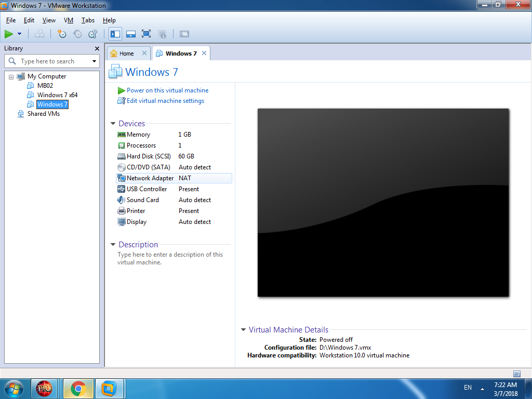Revert virtual machine to snapshot icon
Viewport: 532px width, 399px height.
[77, 34]
